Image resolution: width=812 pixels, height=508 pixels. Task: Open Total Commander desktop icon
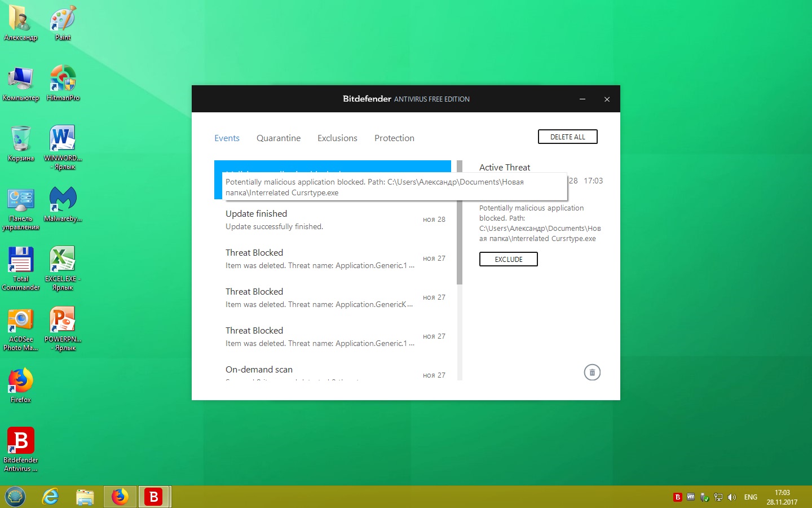[21, 269]
